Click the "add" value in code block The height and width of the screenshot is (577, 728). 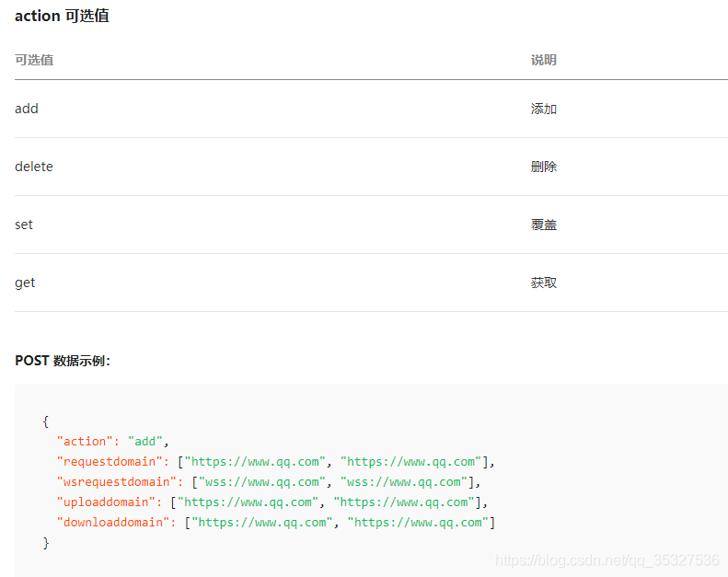(x=145, y=442)
